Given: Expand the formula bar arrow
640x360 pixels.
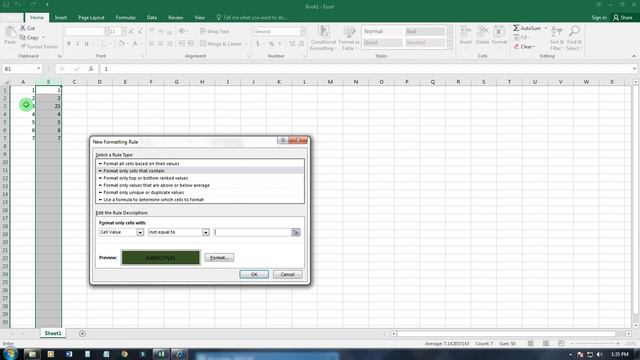Looking at the screenshot, I should (634, 69).
